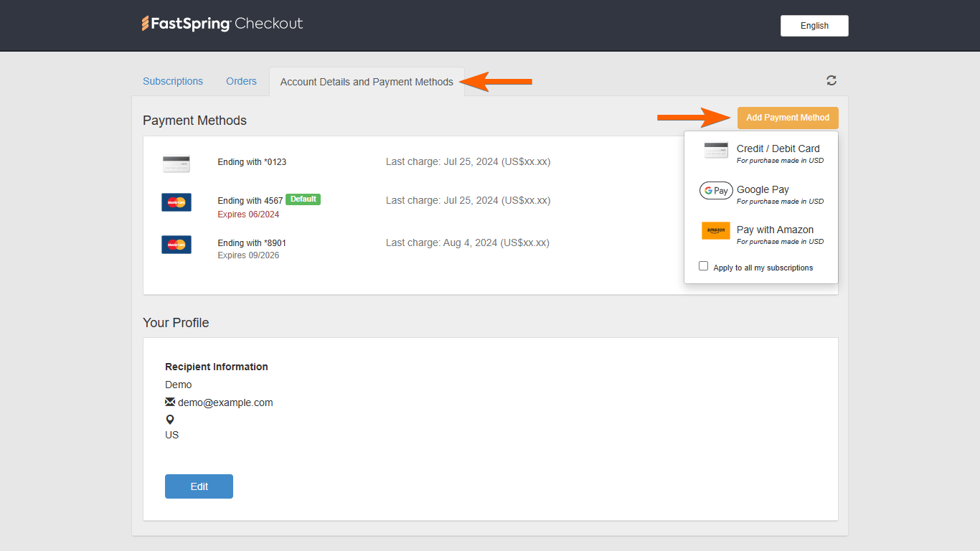Switch to the Subscriptions tab

[x=173, y=82]
